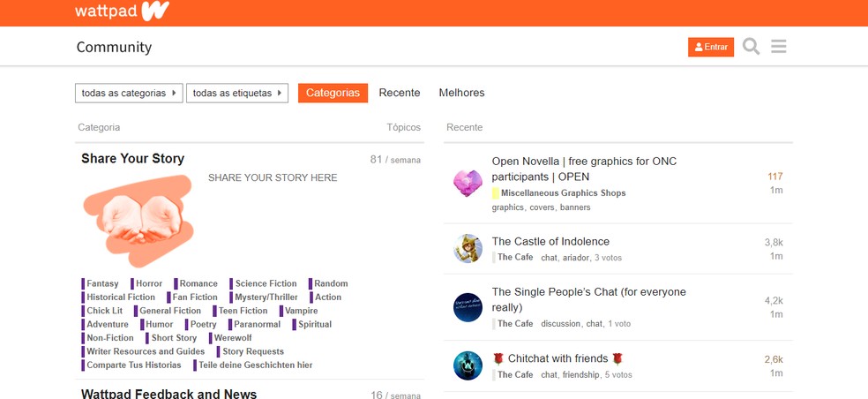Open the Fantasy subcategory
This screenshot has height=399, width=868.
point(102,283)
